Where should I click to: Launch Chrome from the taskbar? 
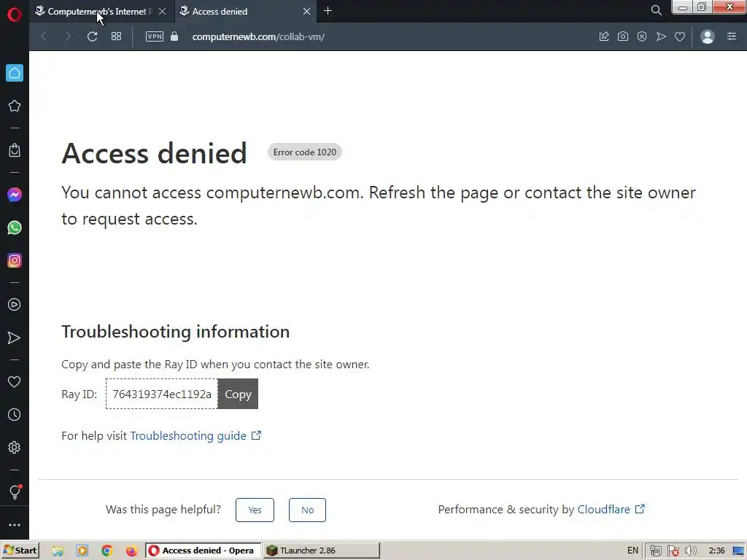pyautogui.click(x=107, y=551)
